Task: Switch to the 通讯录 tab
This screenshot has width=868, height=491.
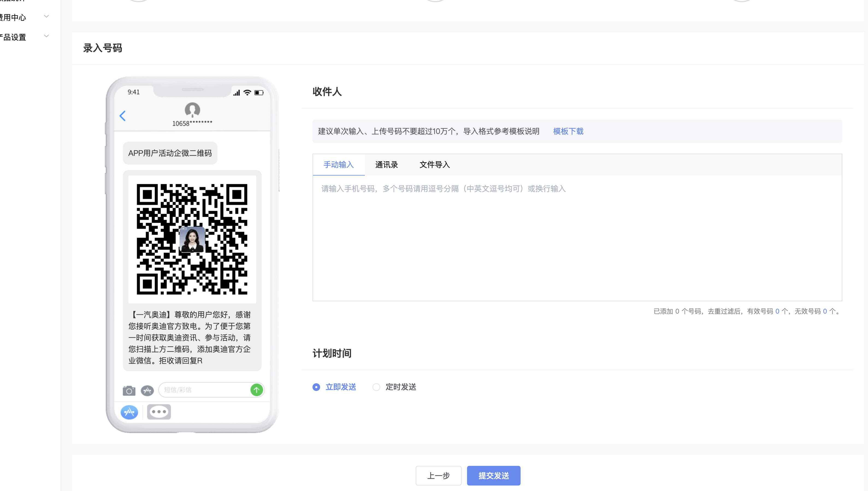Action: pos(386,165)
